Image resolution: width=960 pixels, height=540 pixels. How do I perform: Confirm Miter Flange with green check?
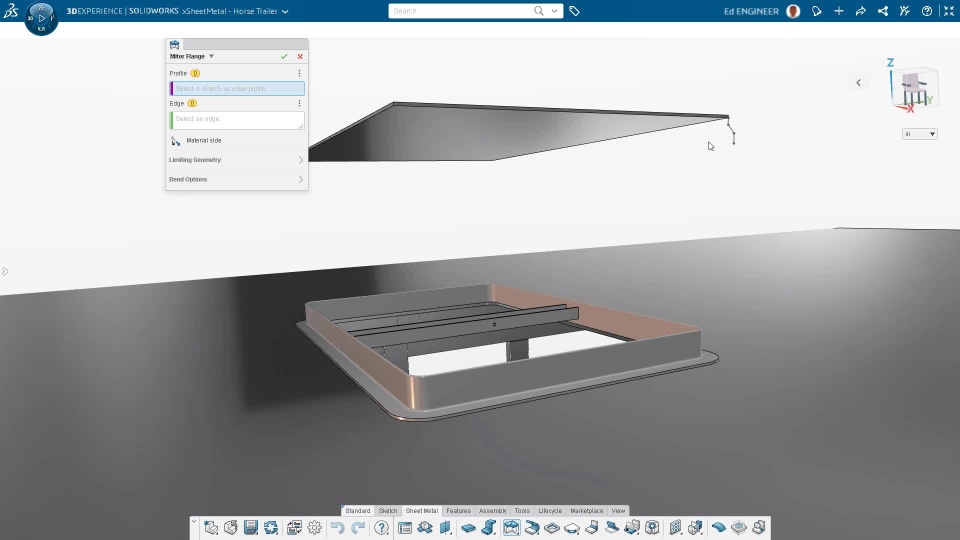pos(284,56)
